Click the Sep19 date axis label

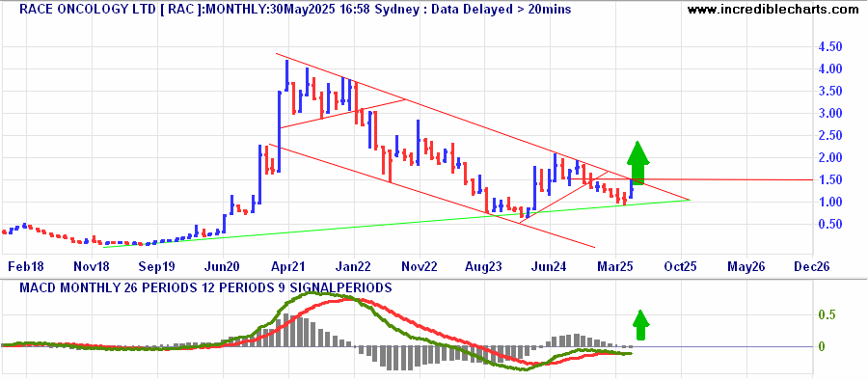[156, 267]
